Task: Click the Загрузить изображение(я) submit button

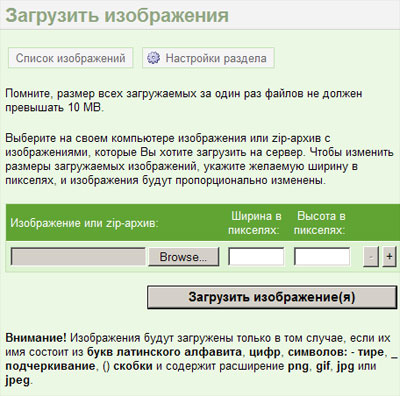Action: 272,297
